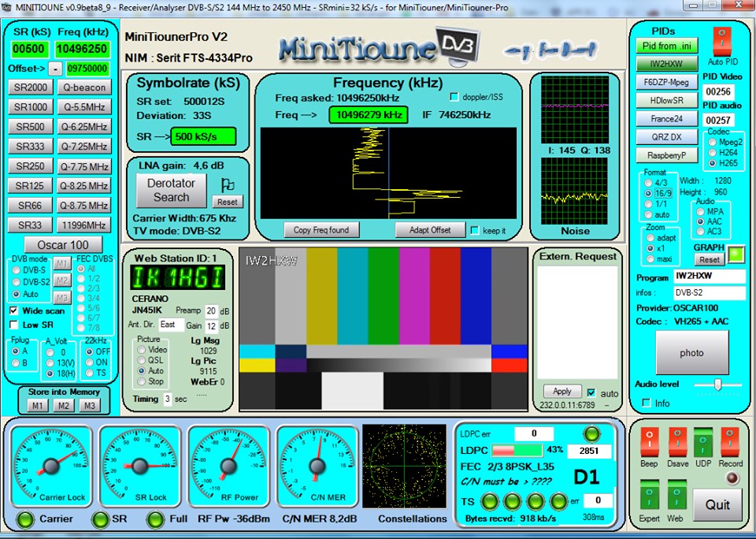
Task: Click the Adapt Offset button
Action: pyautogui.click(x=430, y=230)
